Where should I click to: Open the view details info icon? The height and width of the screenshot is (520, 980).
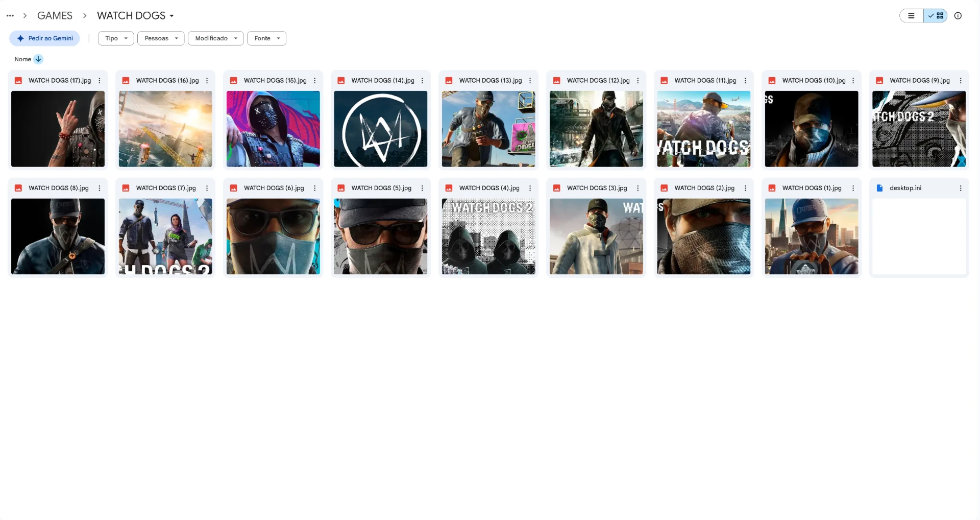(958, 16)
